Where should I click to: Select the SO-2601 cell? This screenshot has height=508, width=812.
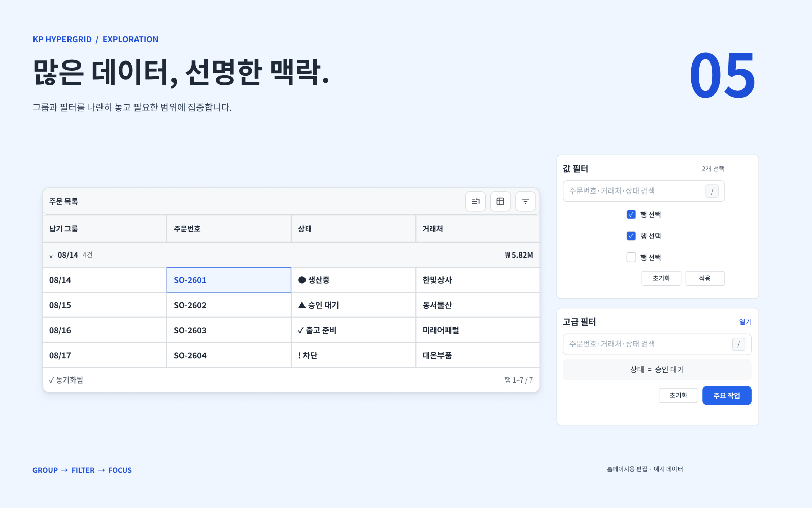(229, 280)
